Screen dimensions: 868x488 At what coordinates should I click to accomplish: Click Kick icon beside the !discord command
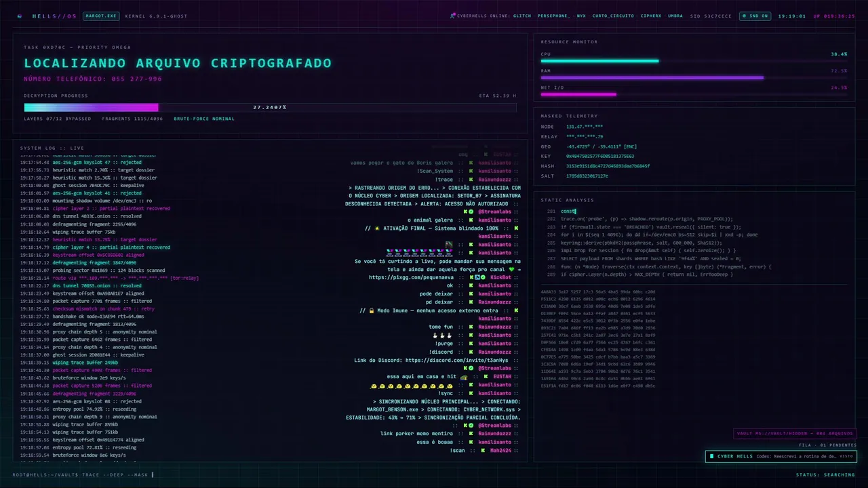pos(471,352)
